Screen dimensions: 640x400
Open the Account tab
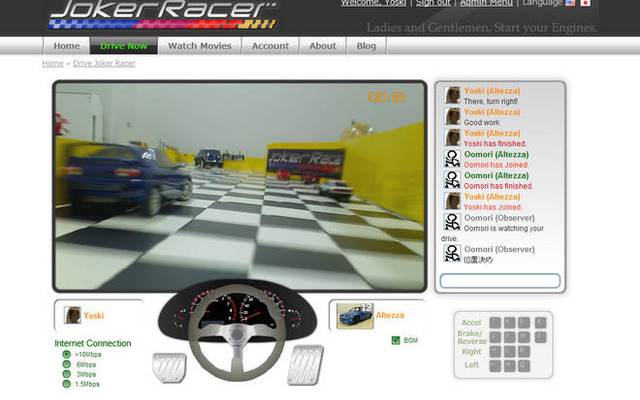point(270,46)
